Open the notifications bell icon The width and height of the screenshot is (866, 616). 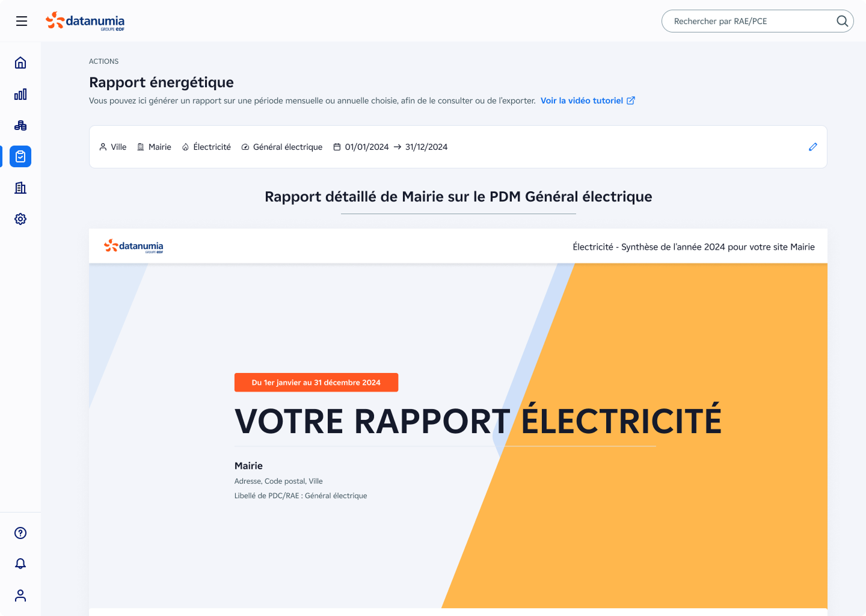[20, 564]
